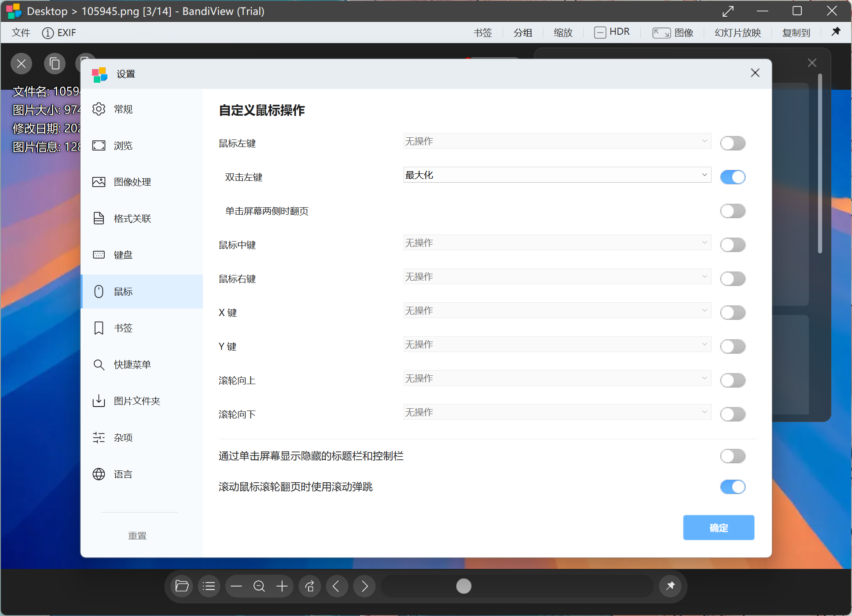Open the Y 键 action dropdown

(x=557, y=345)
